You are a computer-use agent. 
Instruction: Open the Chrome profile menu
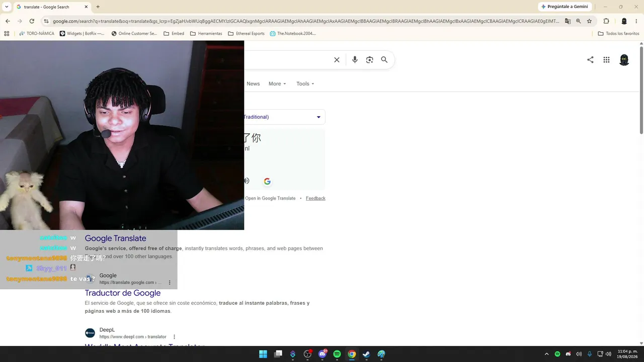click(x=624, y=21)
